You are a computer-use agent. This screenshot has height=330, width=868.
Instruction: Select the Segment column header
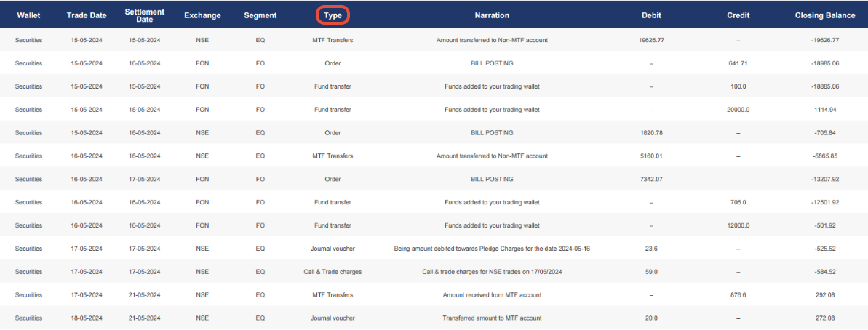pos(260,15)
